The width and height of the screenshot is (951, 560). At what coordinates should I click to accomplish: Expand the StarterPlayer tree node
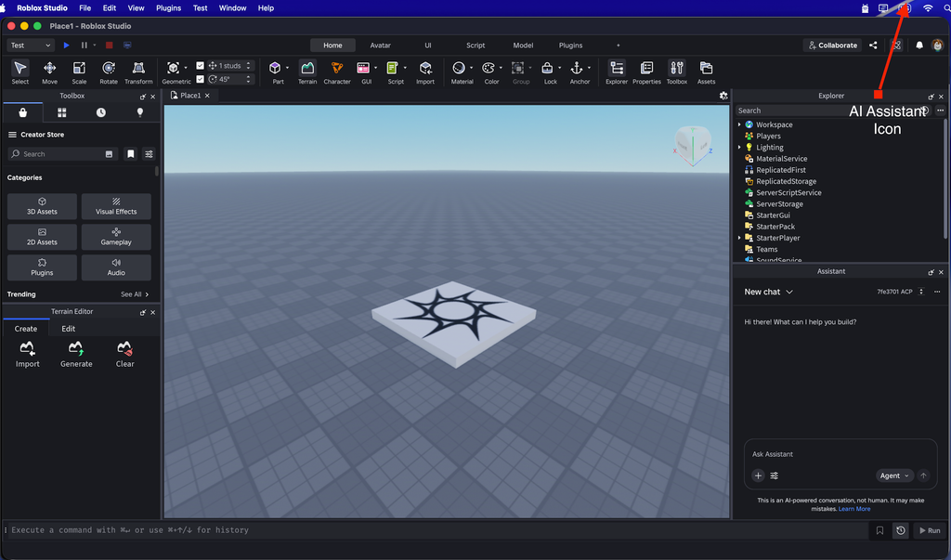739,238
